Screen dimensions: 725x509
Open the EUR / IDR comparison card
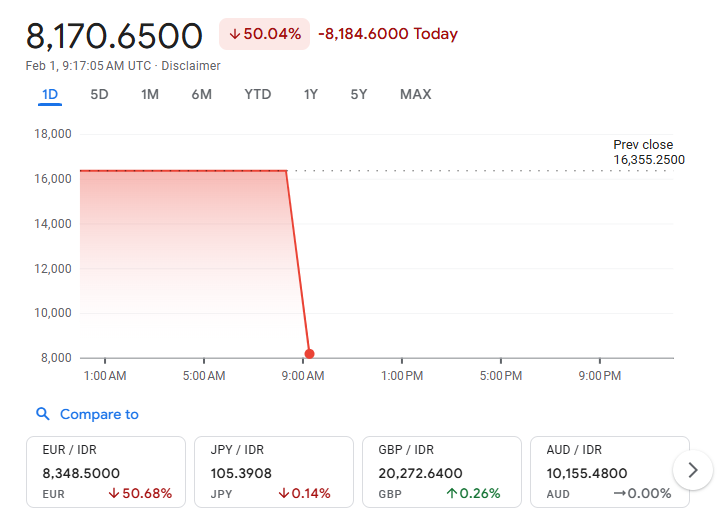click(106, 471)
